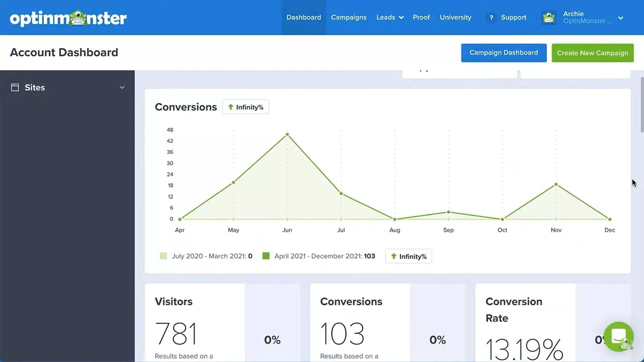This screenshot has width=644, height=362.
Task: Expand the account menu next to Archie
Action: (x=621, y=18)
